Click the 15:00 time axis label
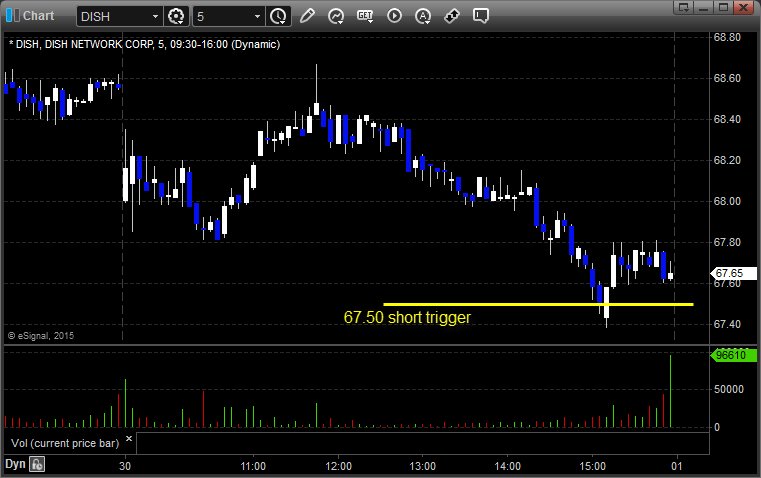Image resolution: width=761 pixels, height=478 pixels. click(x=592, y=466)
